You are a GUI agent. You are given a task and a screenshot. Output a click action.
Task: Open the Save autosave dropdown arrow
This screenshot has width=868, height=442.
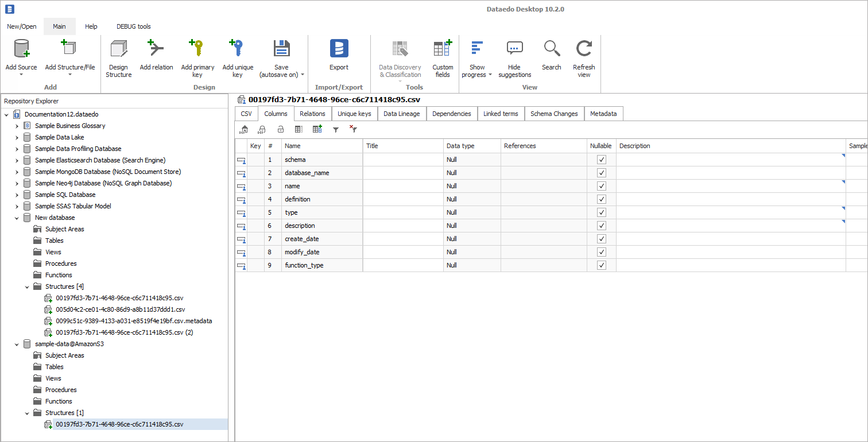(303, 75)
